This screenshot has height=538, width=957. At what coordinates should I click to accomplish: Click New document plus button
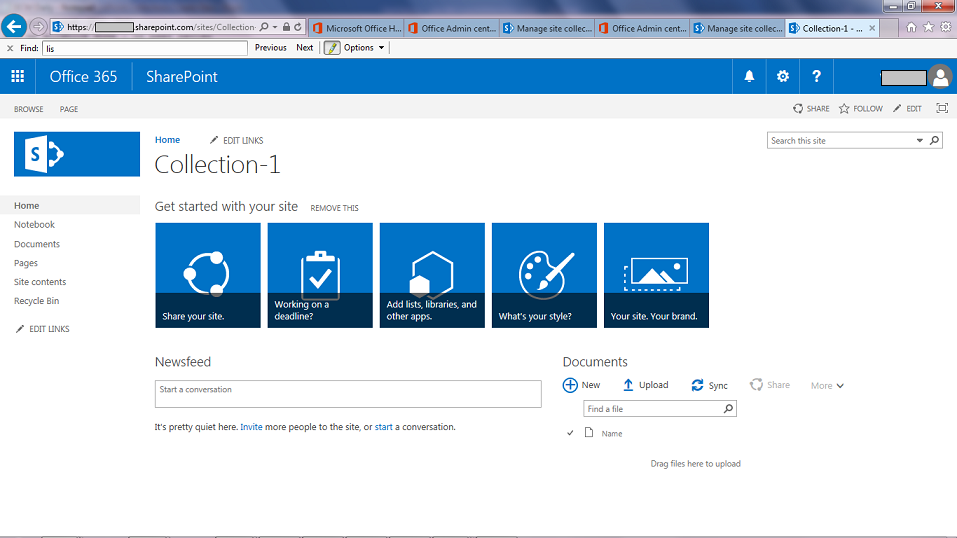[x=581, y=385]
